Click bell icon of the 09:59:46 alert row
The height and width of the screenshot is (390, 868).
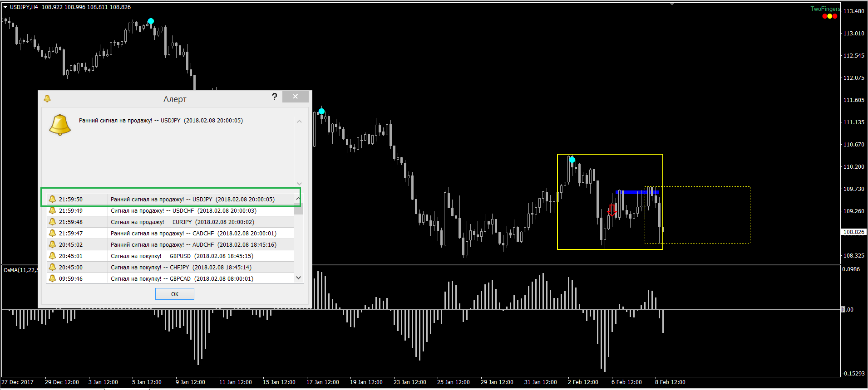pos(52,278)
